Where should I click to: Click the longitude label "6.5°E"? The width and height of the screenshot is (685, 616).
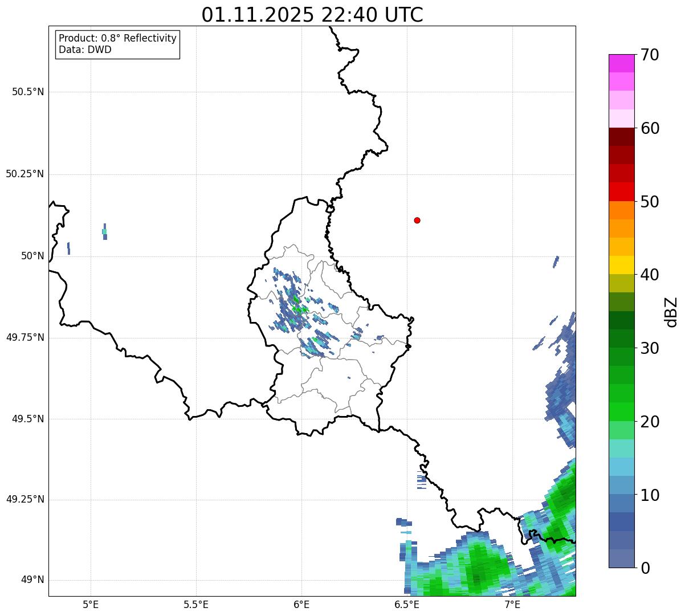point(407,604)
